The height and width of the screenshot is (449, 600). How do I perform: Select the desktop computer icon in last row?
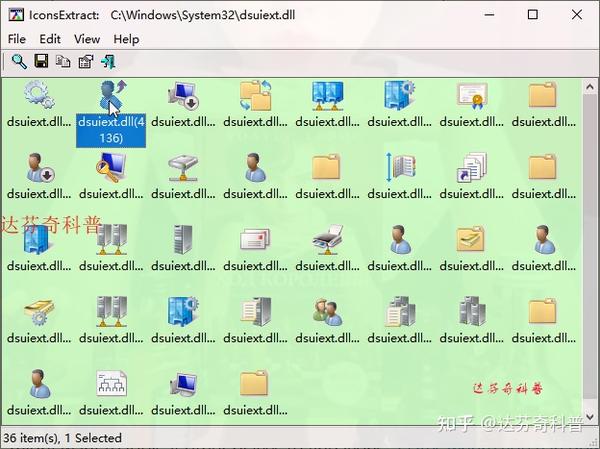(x=183, y=384)
